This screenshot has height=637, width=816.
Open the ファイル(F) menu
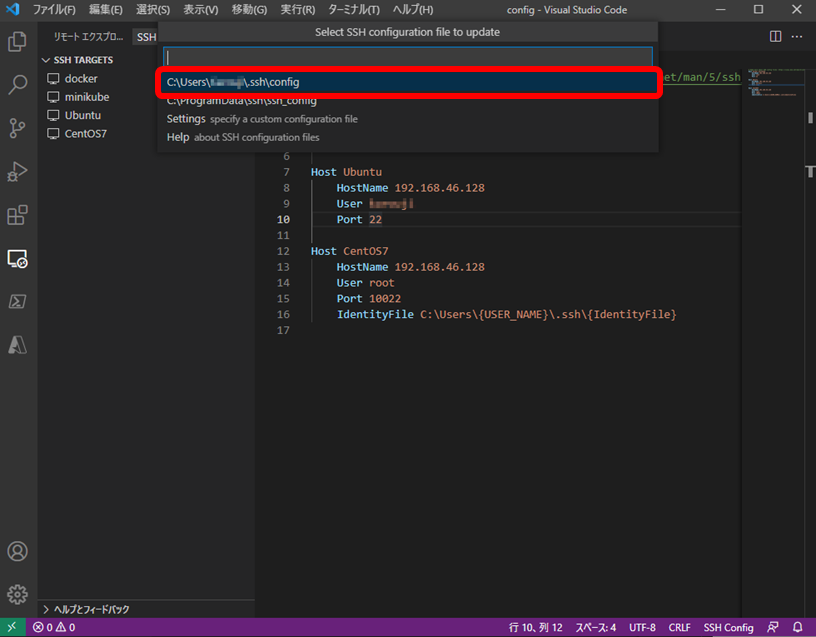click(x=54, y=10)
